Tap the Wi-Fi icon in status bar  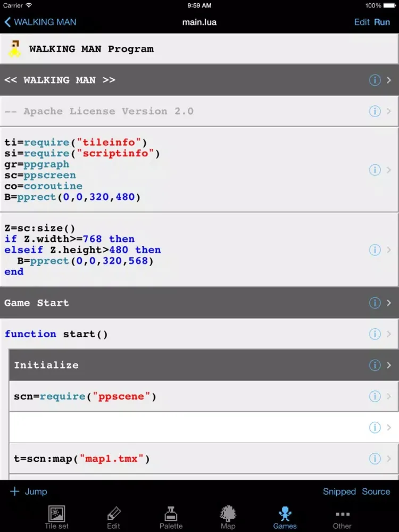29,5
